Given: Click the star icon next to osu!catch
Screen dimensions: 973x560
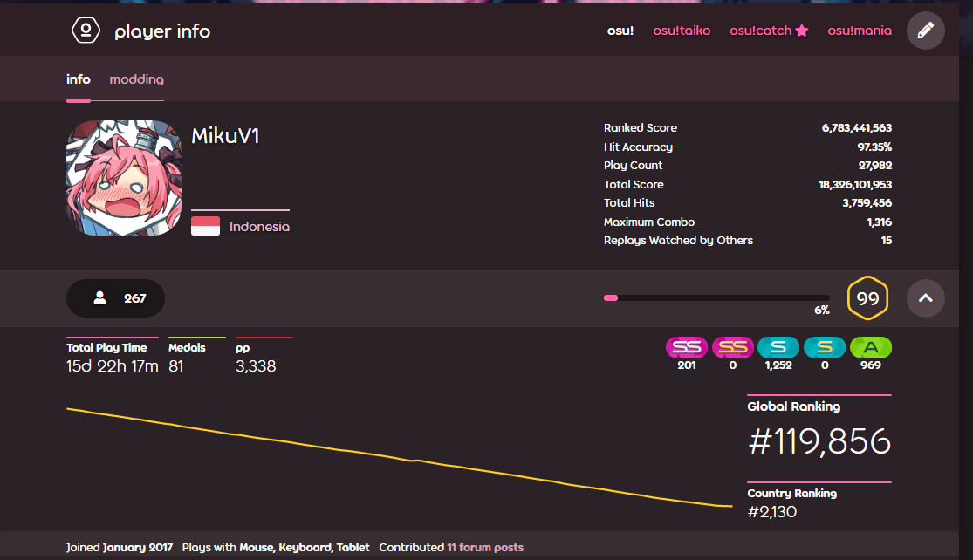Looking at the screenshot, I should [x=802, y=31].
